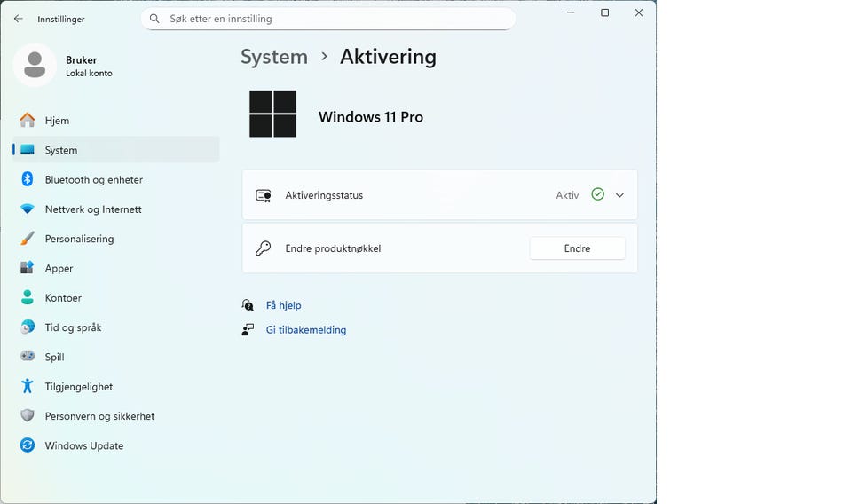The width and height of the screenshot is (852, 504).
Task: Expand the Aktiveringsstatus chevron
Action: coord(620,195)
